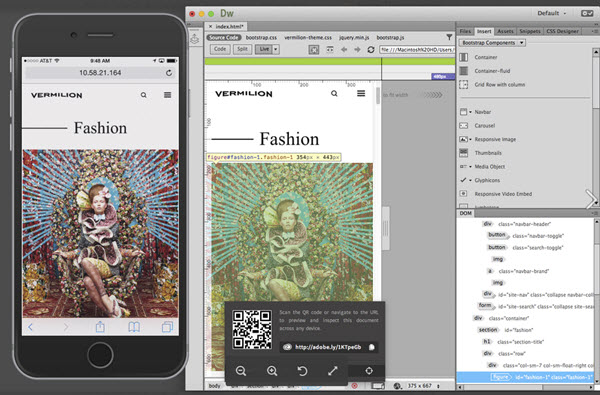Click the rotate reset icon in popup
Screen dimensions: 600x395
[x=302, y=371]
